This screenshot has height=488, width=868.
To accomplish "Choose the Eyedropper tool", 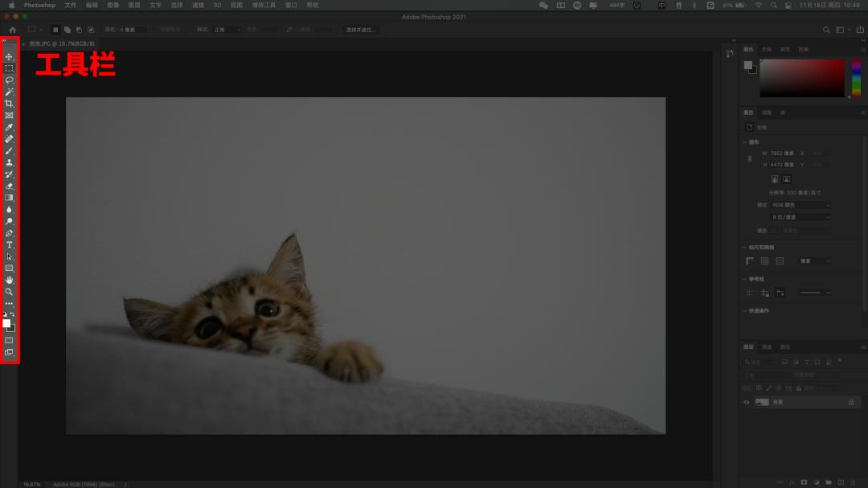I will pyautogui.click(x=10, y=127).
